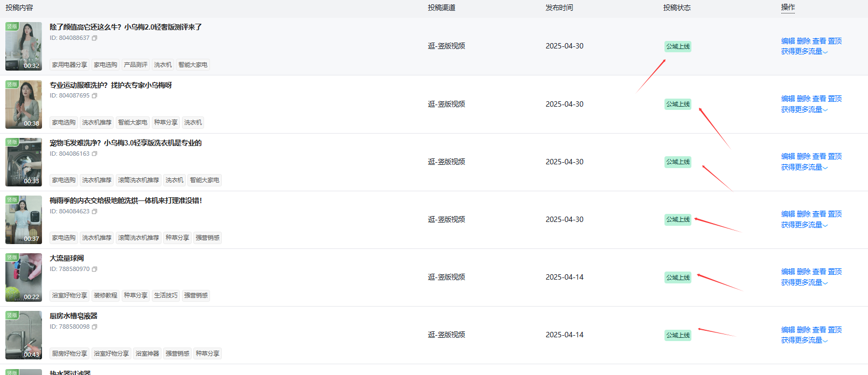Copy ID 804087695 using the copy icon
868x375 pixels.
[x=95, y=96]
